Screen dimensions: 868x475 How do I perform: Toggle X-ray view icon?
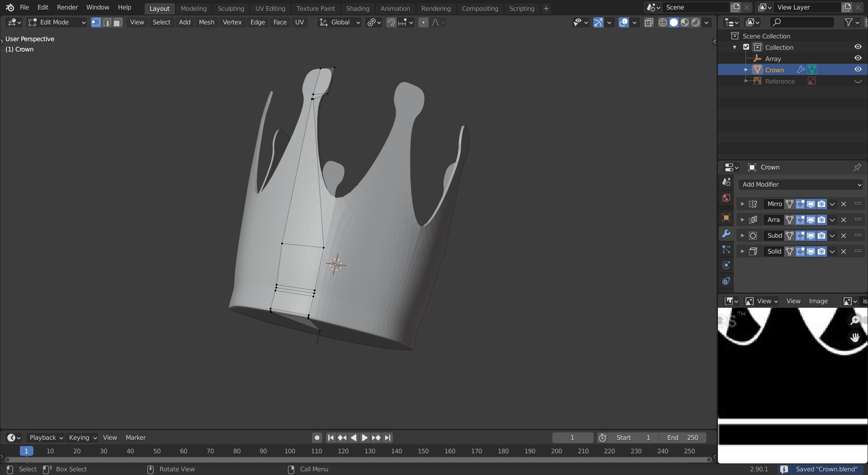coord(648,23)
